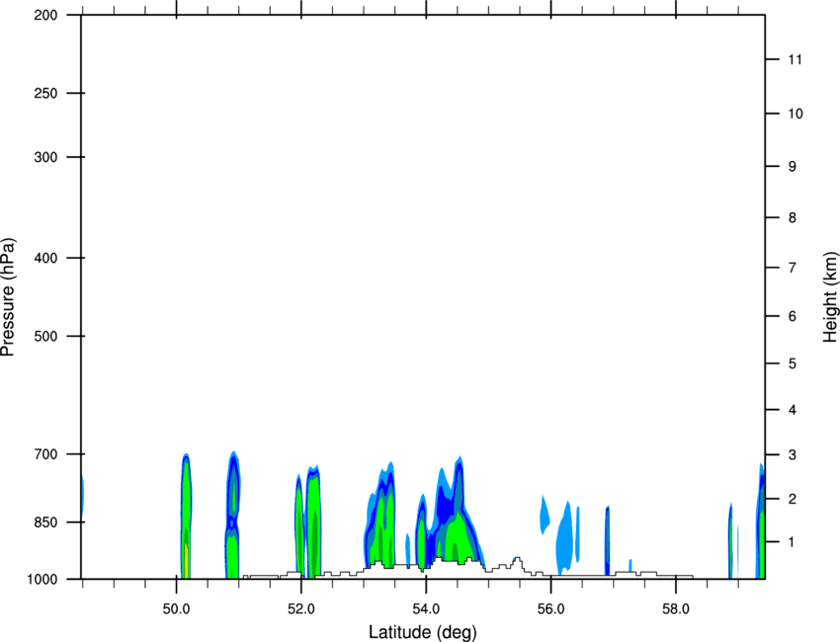Click the yellow-core plume near latitude 50.2
Viewport: 840px width, 642px height.
[186, 517]
